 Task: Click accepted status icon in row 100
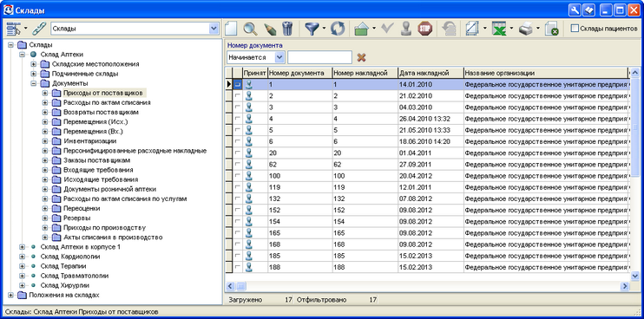coord(248,176)
